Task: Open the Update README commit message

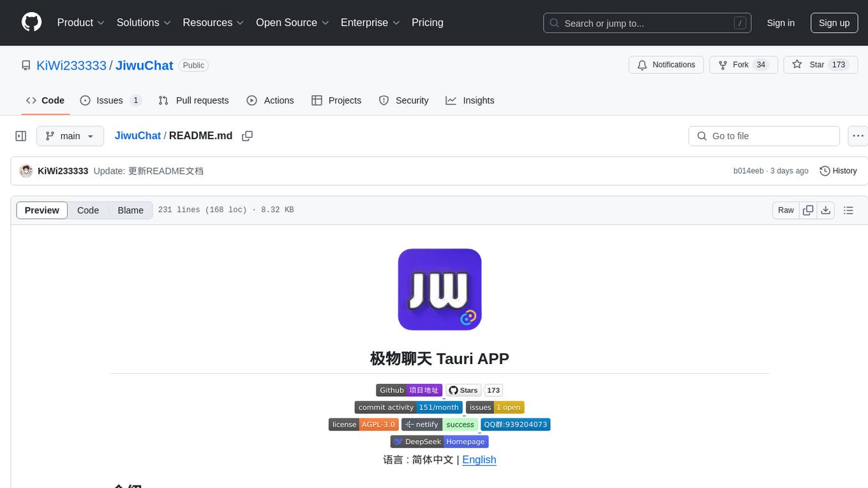Action: click(149, 171)
